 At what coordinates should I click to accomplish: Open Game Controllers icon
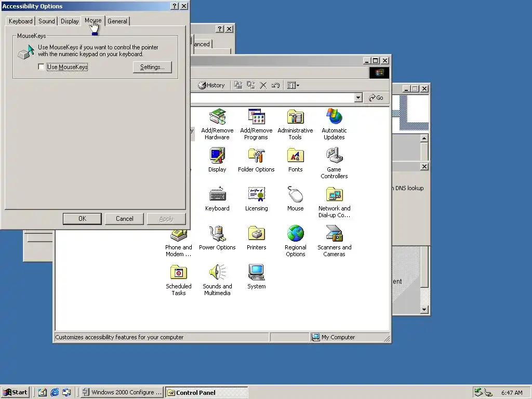click(x=334, y=163)
